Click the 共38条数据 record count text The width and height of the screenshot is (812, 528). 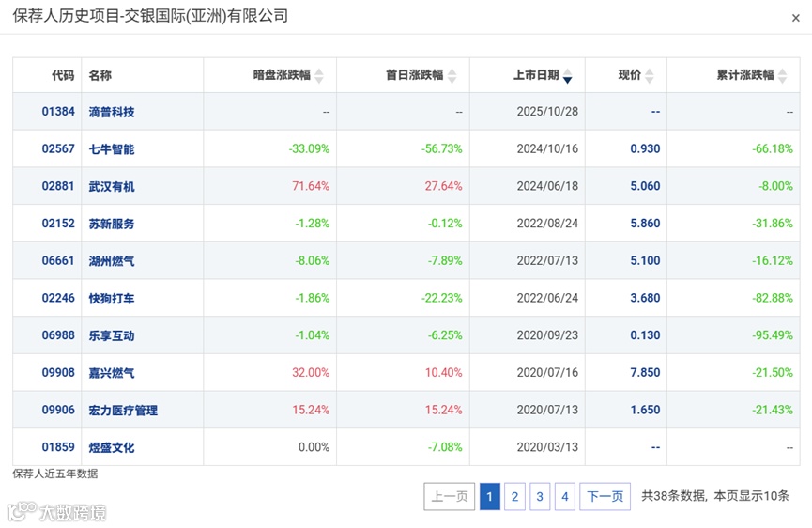674,496
